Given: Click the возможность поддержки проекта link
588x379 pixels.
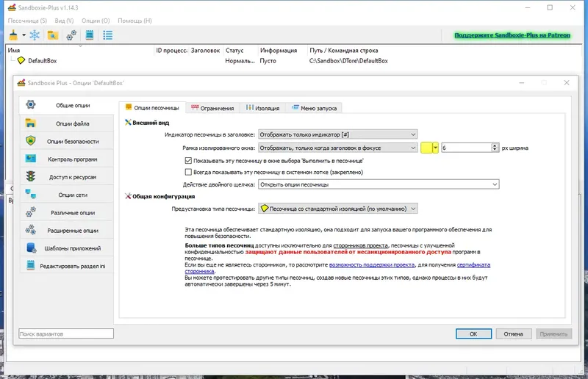Looking at the screenshot, I should click(372, 264).
